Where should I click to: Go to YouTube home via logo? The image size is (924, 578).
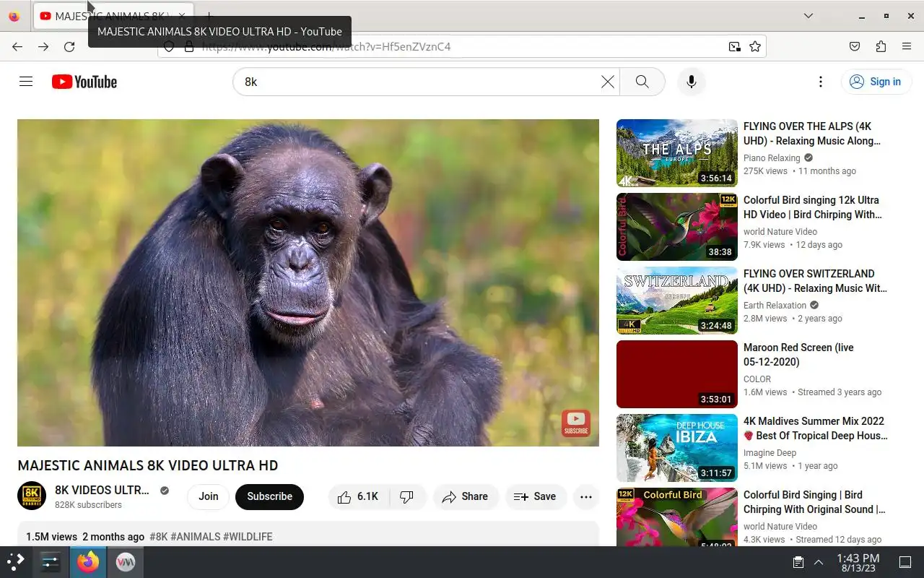pyautogui.click(x=84, y=82)
